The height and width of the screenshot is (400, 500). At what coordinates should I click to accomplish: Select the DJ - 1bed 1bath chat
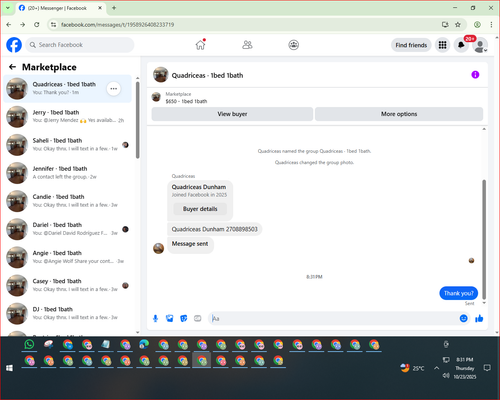coord(67,313)
